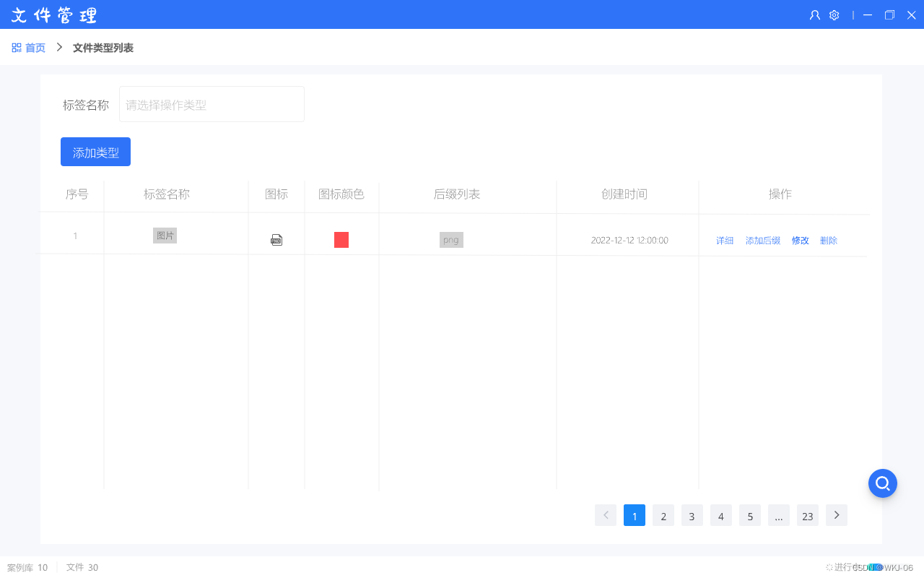
Task: Click the 序号 column header
Action: click(x=77, y=194)
